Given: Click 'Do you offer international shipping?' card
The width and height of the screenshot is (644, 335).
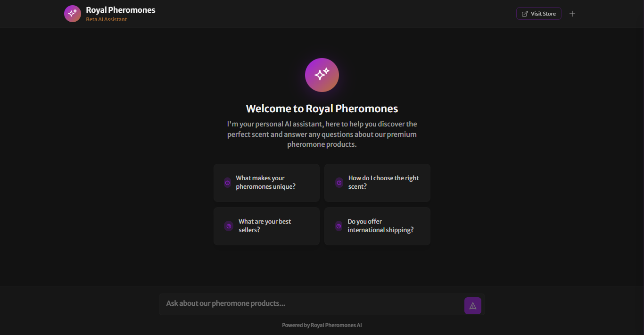Looking at the screenshot, I should tap(377, 226).
